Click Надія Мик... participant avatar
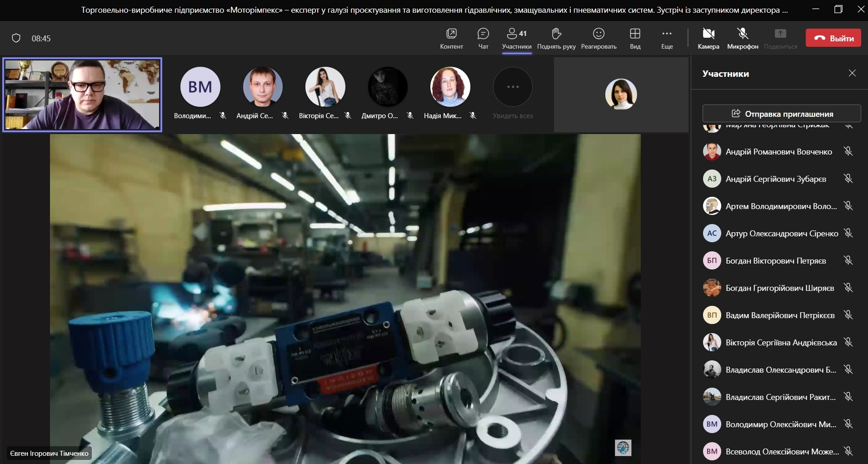Screen dimensions: 868x464 click(x=450, y=87)
